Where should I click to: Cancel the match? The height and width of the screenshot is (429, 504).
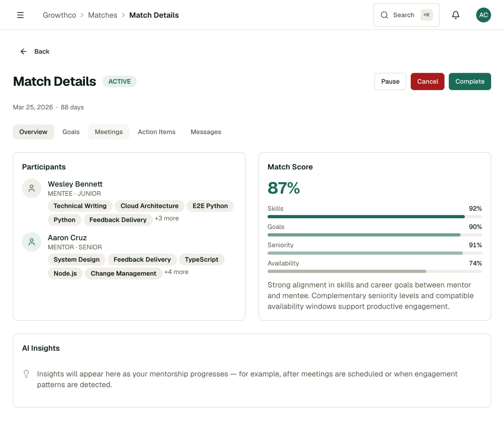[x=427, y=82]
